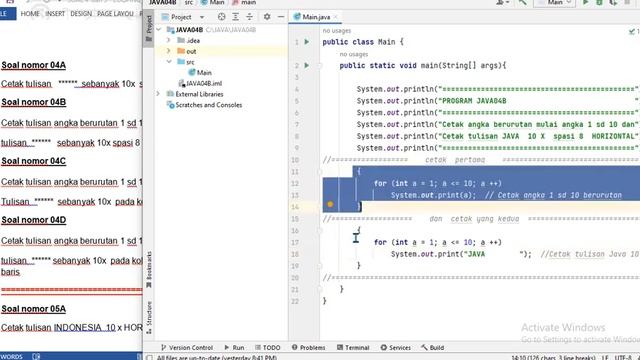The image size is (640, 360).
Task: Click green Run button in top toolbar
Action: tap(585, 2)
